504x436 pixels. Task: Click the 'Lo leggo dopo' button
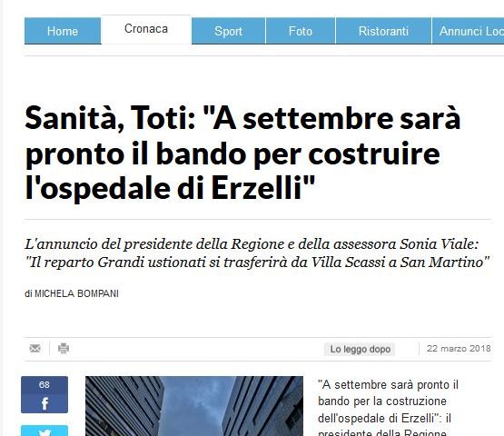tap(360, 349)
